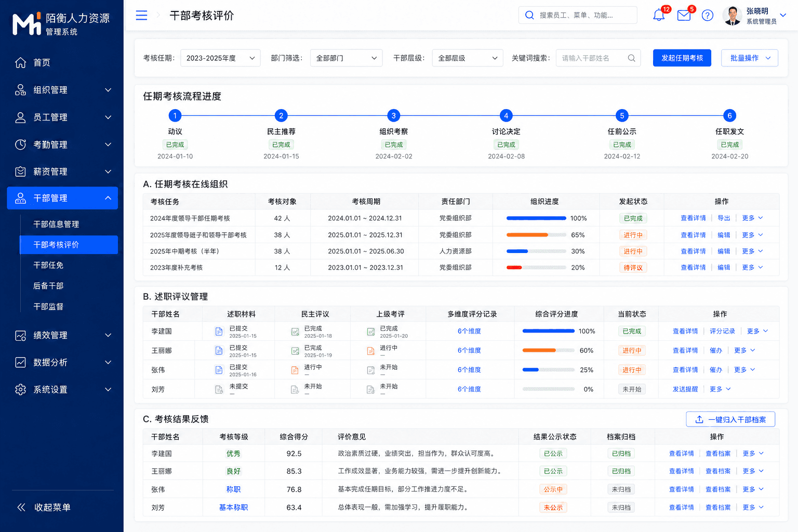Click the 20% progress bar for 2023年度补充考核
This screenshot has width=798, height=532.
536,268
